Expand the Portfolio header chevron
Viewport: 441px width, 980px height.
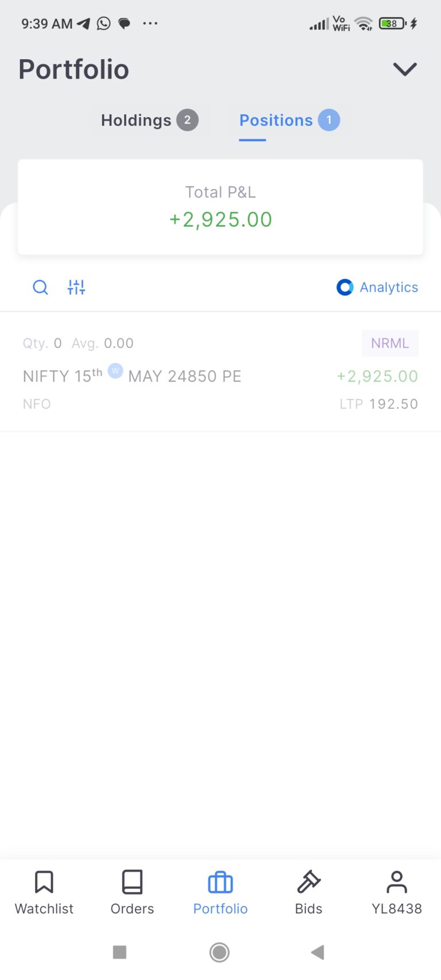[x=405, y=69]
